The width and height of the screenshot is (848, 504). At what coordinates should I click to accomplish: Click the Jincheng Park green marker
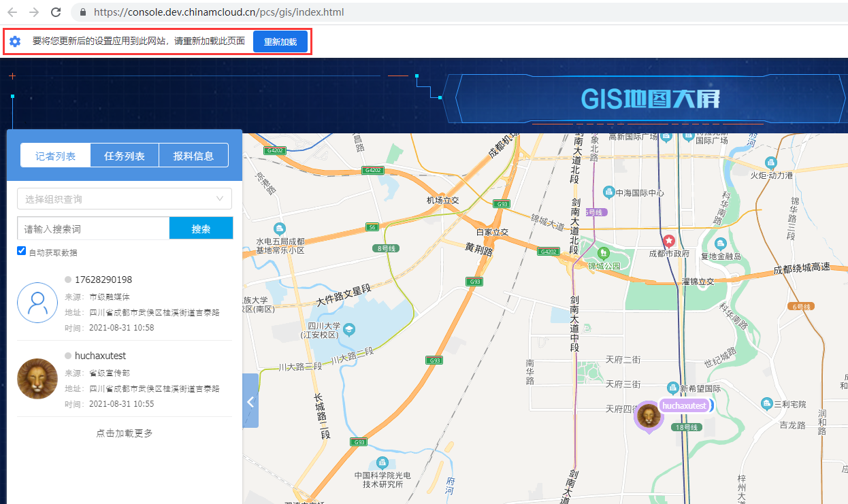coord(601,254)
